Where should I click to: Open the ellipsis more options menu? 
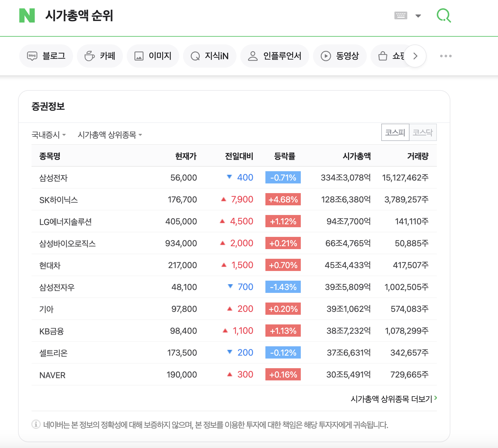[x=445, y=56]
